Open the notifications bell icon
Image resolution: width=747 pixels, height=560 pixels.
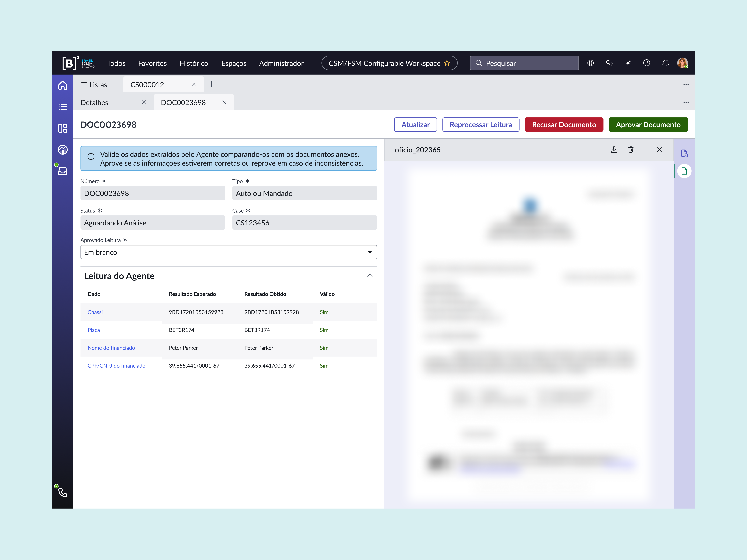point(665,63)
